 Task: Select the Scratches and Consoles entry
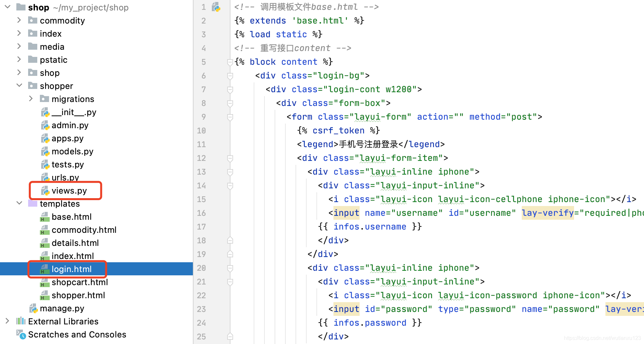click(77, 334)
